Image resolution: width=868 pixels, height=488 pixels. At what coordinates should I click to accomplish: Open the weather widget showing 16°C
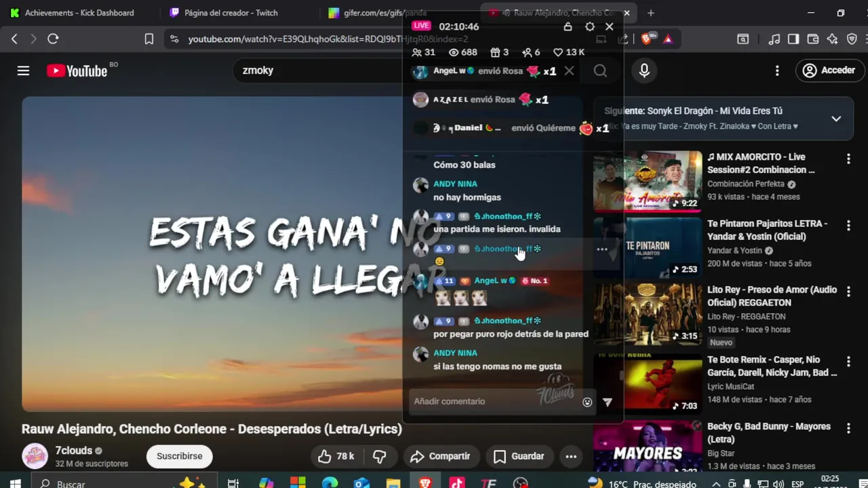pos(642,484)
